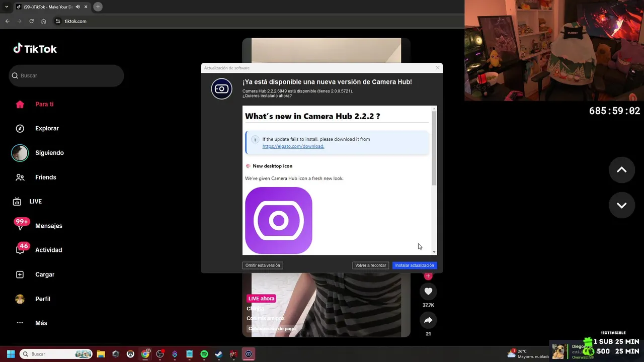Click the Más three-dots icon
The height and width of the screenshot is (362, 644).
click(x=20, y=323)
